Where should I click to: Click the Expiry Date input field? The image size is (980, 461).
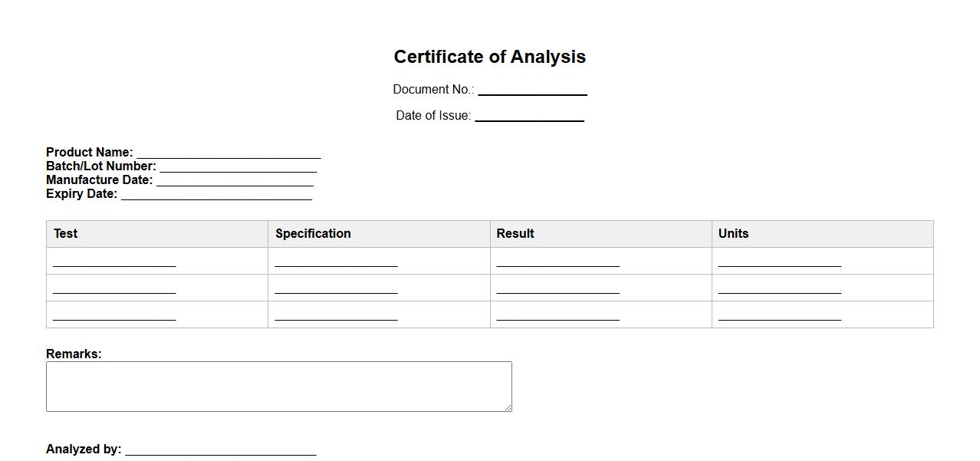pos(216,193)
